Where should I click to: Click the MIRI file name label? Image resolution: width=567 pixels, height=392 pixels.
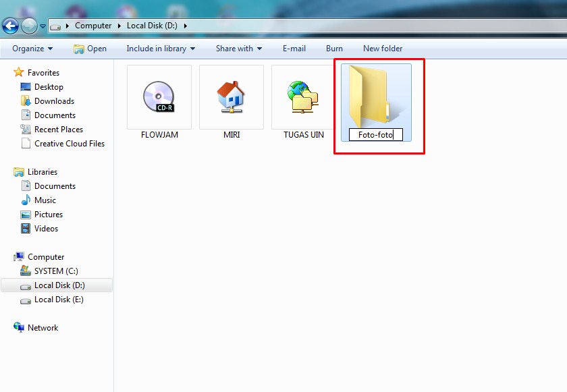coord(232,135)
